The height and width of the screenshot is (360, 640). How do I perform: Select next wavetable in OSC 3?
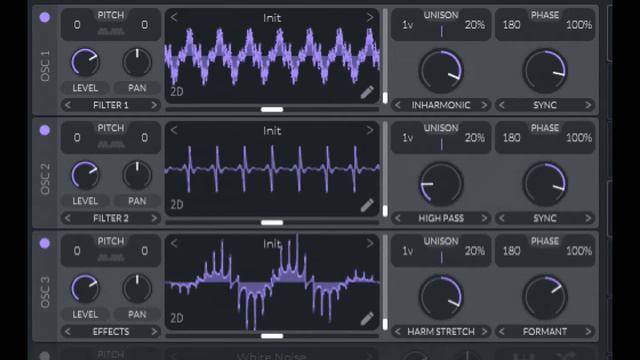coord(370,243)
